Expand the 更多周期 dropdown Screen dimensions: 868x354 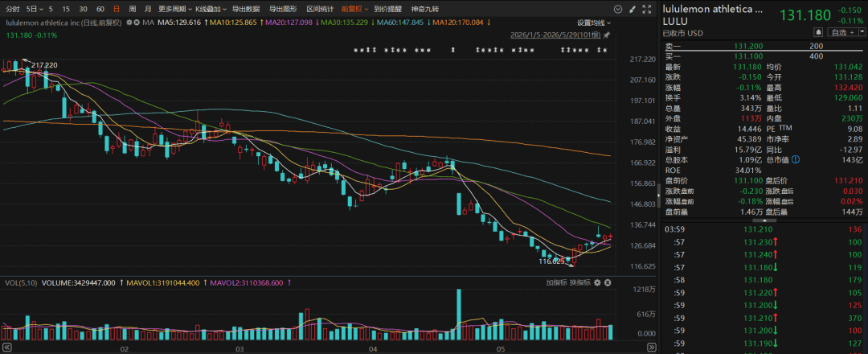(x=174, y=9)
